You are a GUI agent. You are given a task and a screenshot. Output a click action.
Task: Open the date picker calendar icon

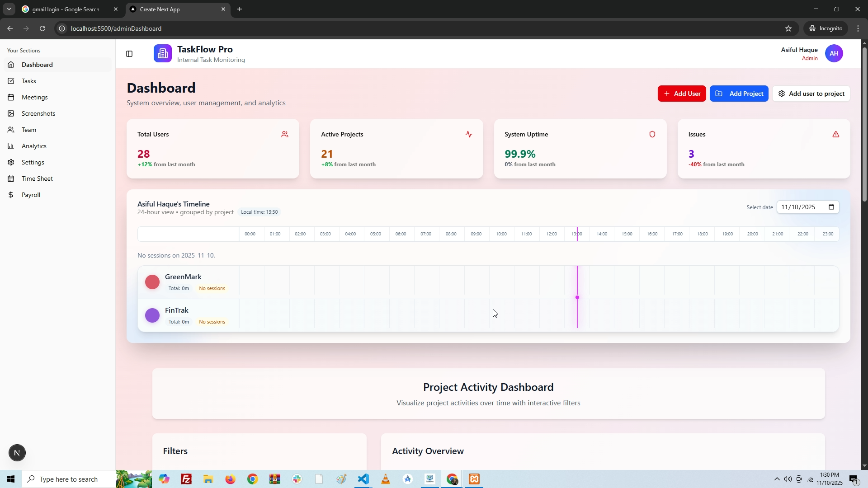pos(831,207)
